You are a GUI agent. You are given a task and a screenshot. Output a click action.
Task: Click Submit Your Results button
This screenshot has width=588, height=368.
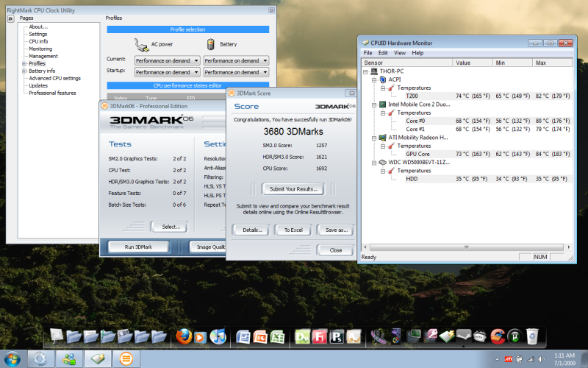[293, 189]
